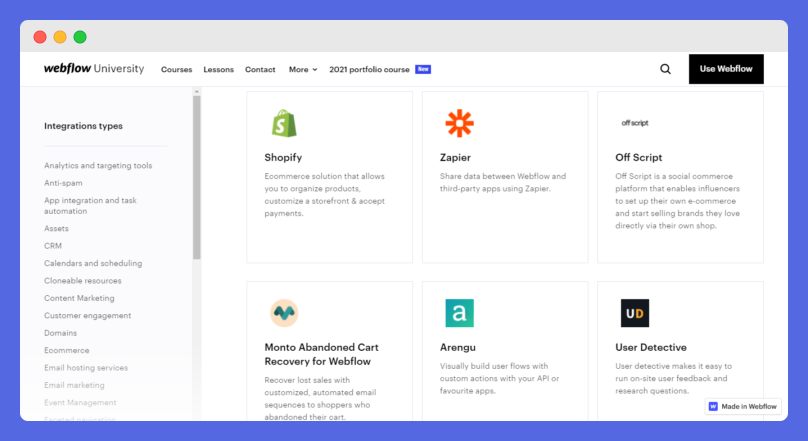Open the Contact nav item
This screenshot has width=808, height=441.
[260, 70]
